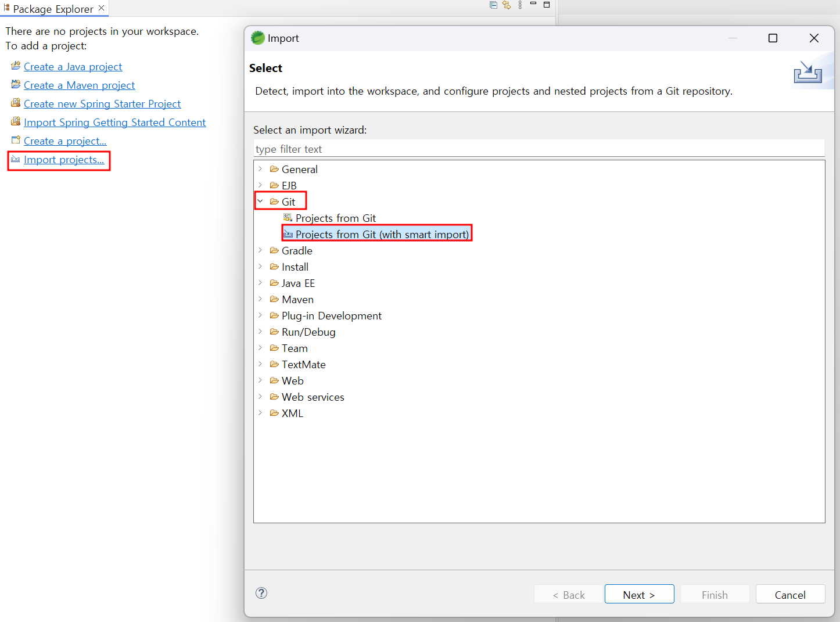Expand the XML category arrow
This screenshot has height=622, width=840.
point(260,413)
